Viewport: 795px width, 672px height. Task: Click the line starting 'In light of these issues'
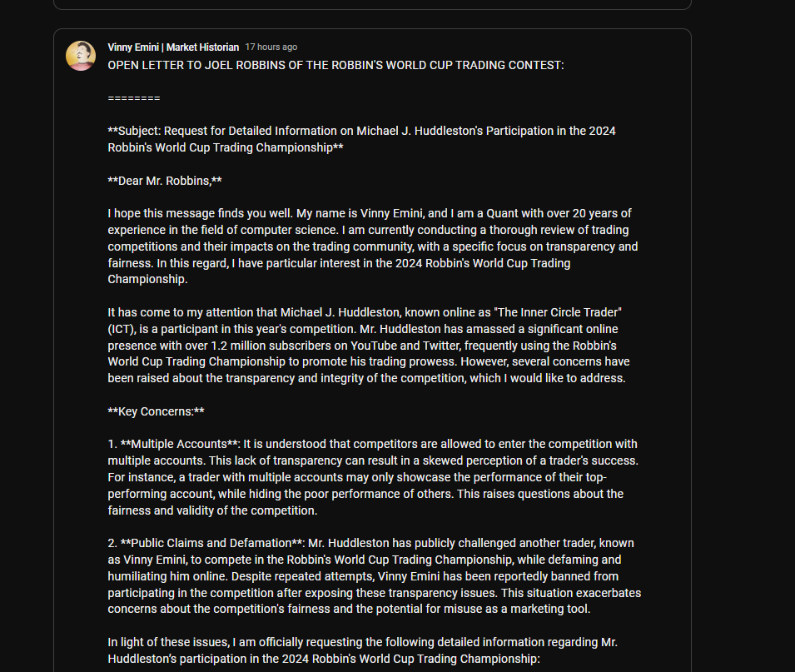click(362, 643)
